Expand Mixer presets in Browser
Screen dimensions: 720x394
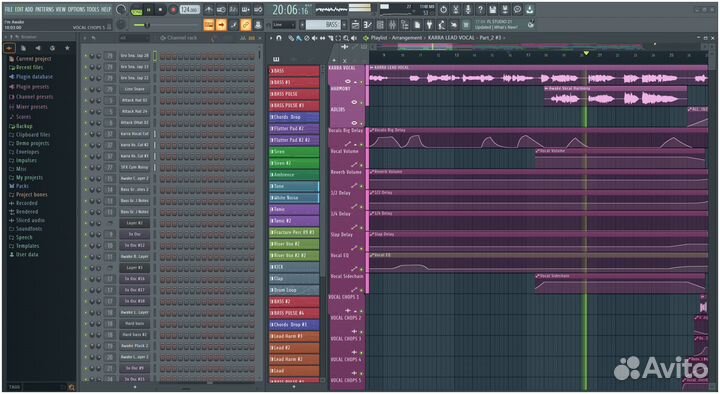31,107
